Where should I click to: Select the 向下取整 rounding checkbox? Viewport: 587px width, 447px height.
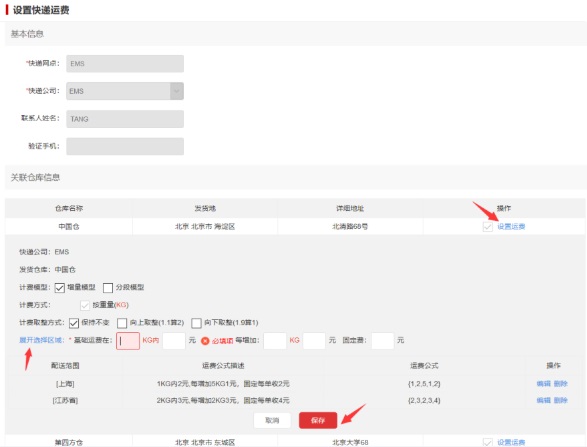(197, 323)
